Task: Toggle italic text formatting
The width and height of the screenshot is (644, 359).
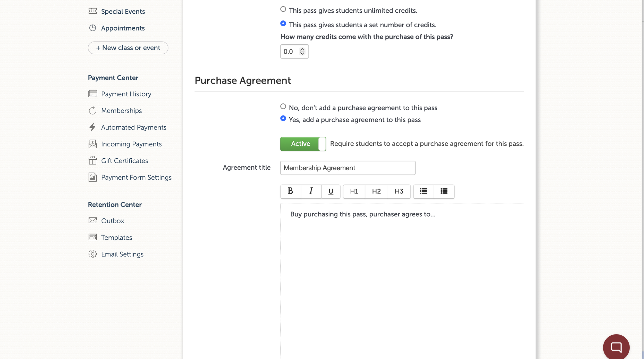Action: pyautogui.click(x=311, y=191)
